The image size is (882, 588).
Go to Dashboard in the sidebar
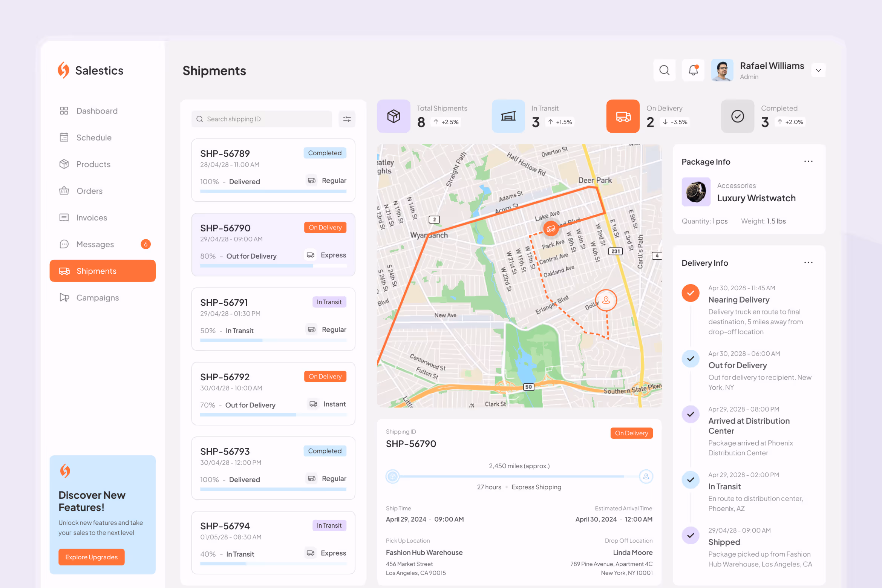(97, 111)
